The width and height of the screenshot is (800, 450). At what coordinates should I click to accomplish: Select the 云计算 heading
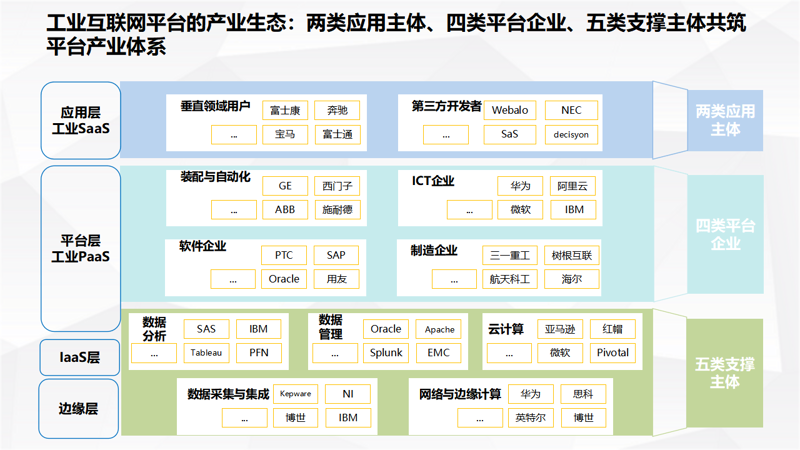pos(506,330)
